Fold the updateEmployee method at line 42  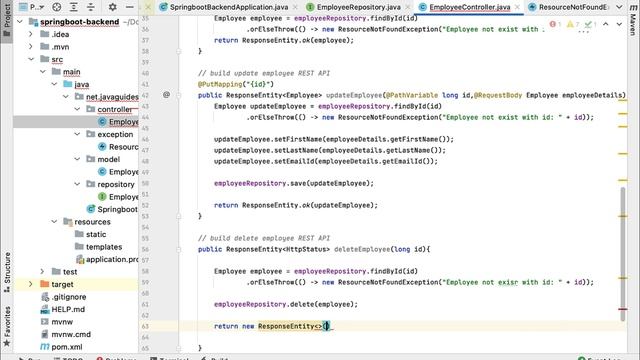[x=179, y=95]
